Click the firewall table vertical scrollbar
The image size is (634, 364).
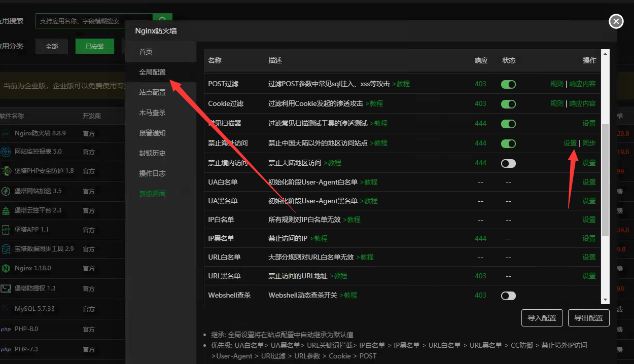coord(605,180)
